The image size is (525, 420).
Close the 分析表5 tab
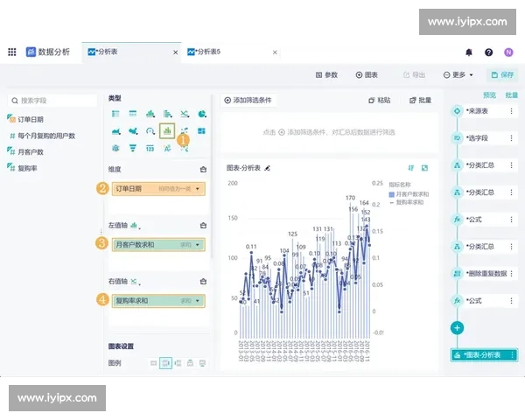click(x=275, y=52)
